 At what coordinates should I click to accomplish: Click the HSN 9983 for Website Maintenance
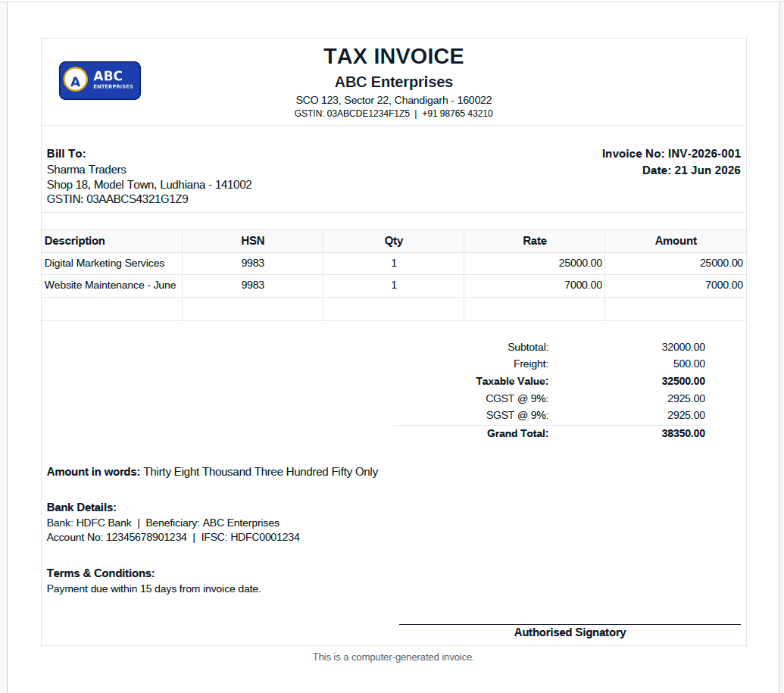click(252, 285)
